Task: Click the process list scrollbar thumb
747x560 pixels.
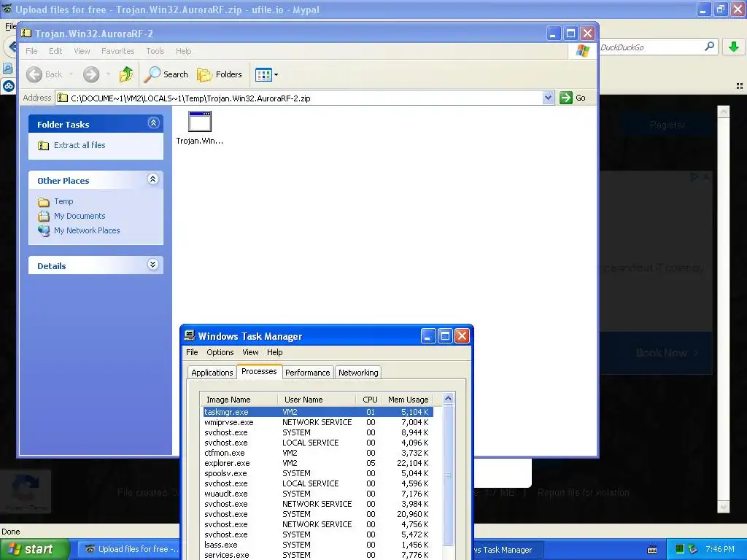Action: 448,475
